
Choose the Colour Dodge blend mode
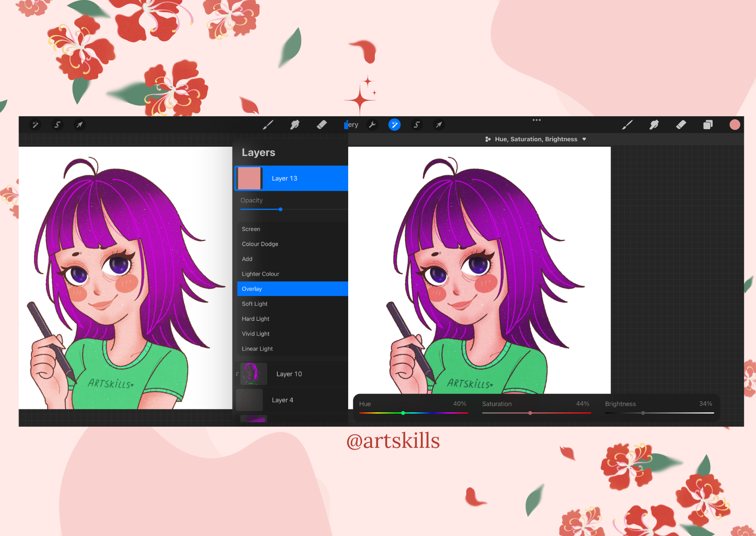(293, 244)
